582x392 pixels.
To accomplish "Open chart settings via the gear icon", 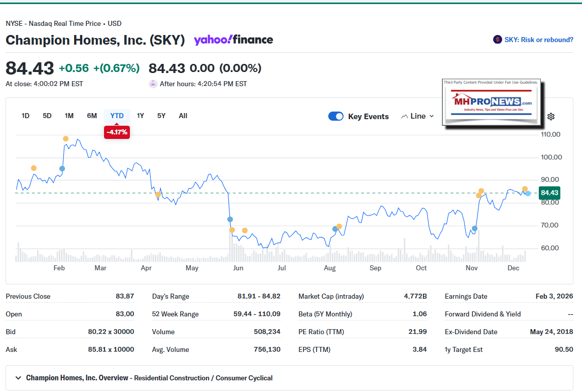I will [x=551, y=116].
